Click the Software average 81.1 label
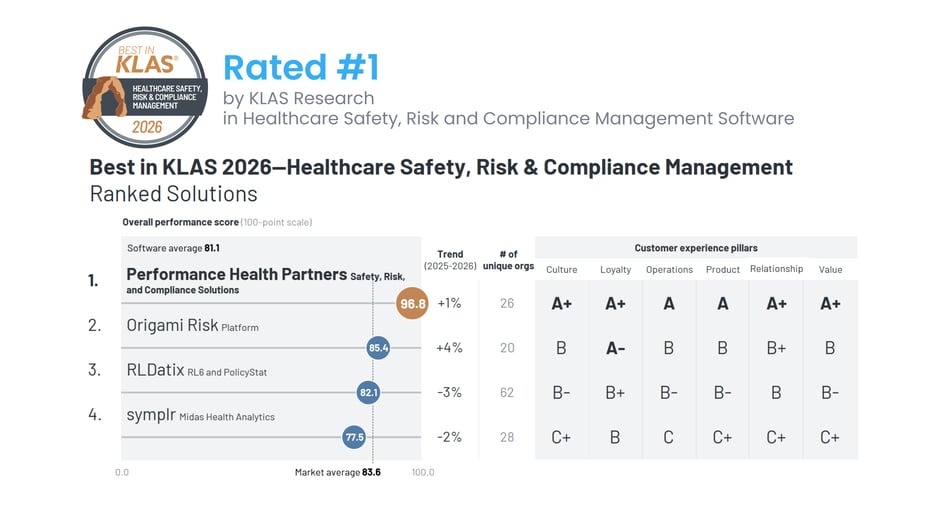The image size is (940, 512). pyautogui.click(x=174, y=248)
